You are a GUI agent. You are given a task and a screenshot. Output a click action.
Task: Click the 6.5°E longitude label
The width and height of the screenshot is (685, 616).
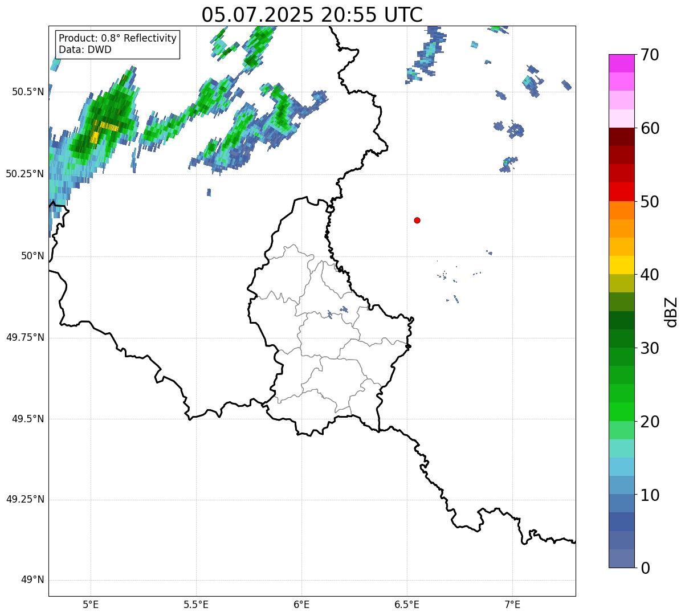[x=407, y=604]
